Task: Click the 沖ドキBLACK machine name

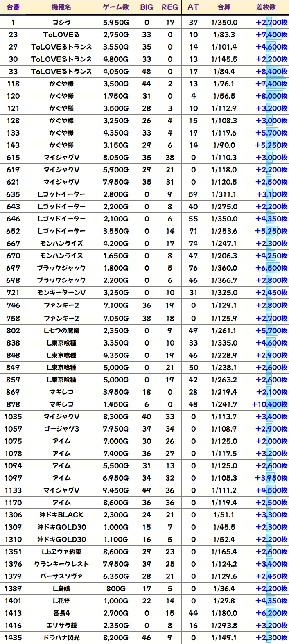Action: (61, 515)
